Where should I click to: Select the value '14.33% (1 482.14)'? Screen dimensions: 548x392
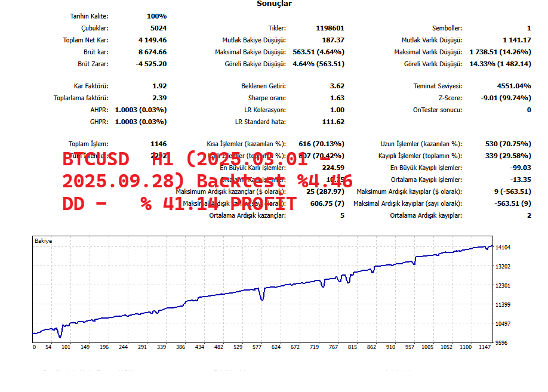500,64
